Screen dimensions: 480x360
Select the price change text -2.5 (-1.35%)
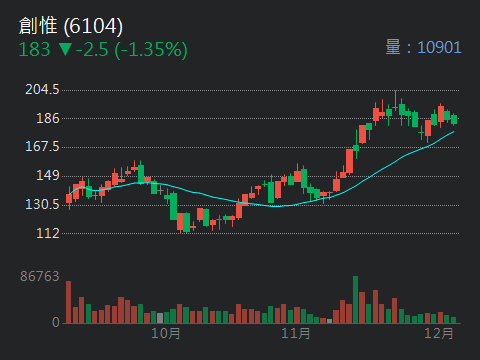pyautogui.click(x=132, y=50)
